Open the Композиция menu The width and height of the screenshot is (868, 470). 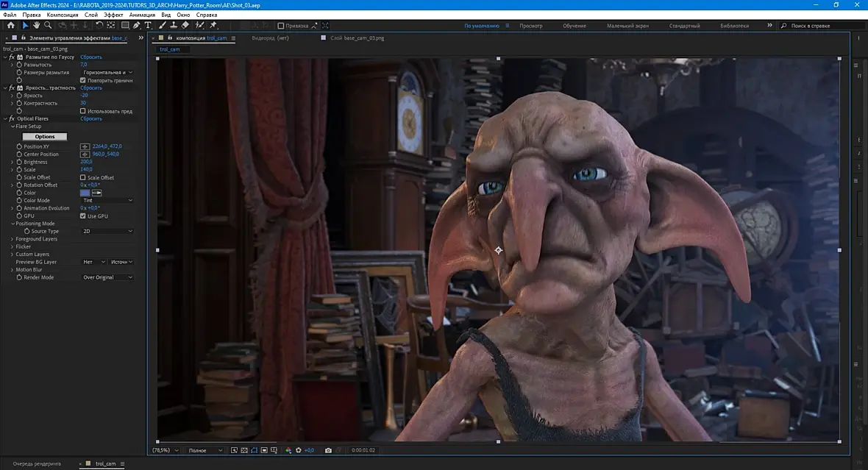(63, 15)
